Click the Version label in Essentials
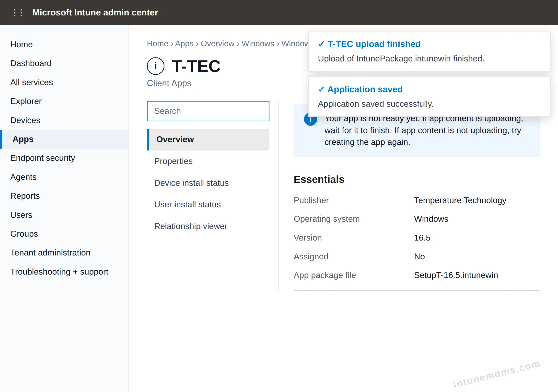The height and width of the screenshot is (392, 558). point(308,238)
